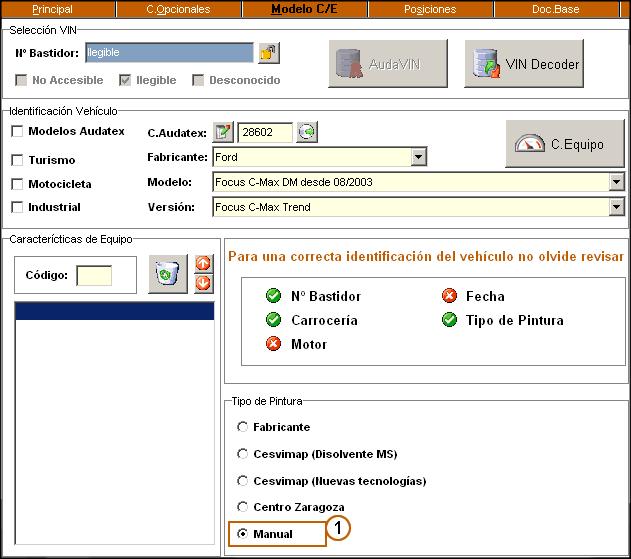Screen dimensions: 631x559
Task: Expand the Versión dropdown
Action: click(x=616, y=207)
